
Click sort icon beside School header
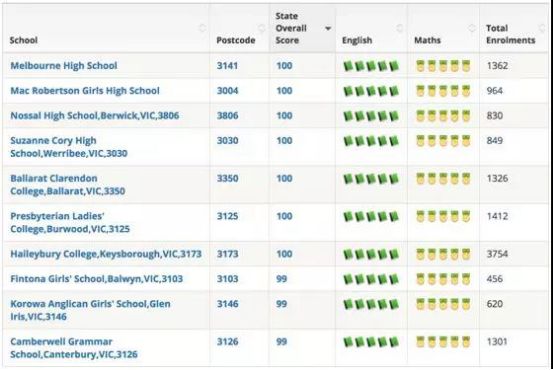coord(202,28)
